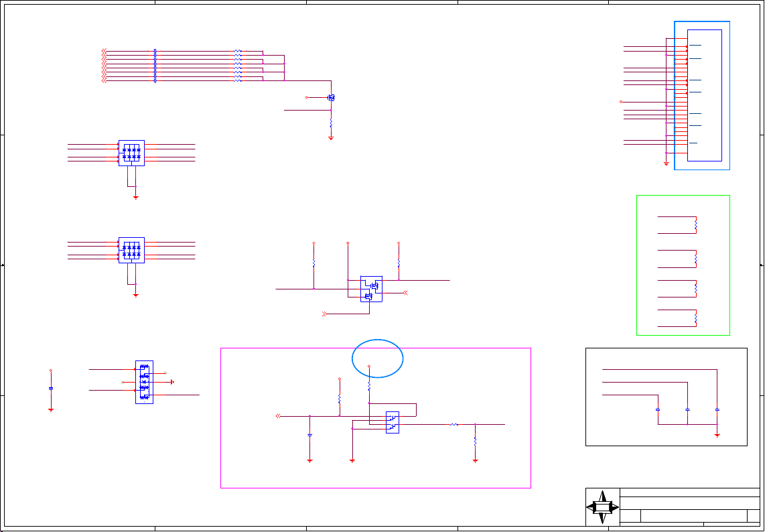Click the middle power port above the dual MOSFET
769x532 pixels.
[x=348, y=243]
